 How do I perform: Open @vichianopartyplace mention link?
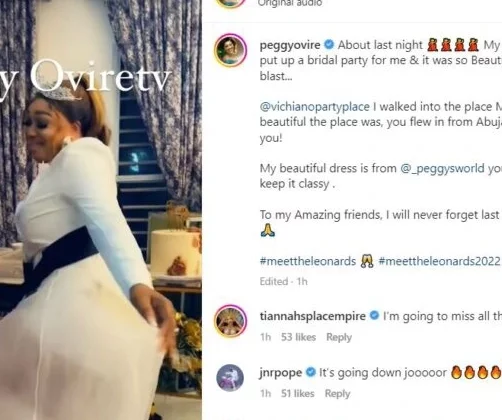(x=314, y=107)
